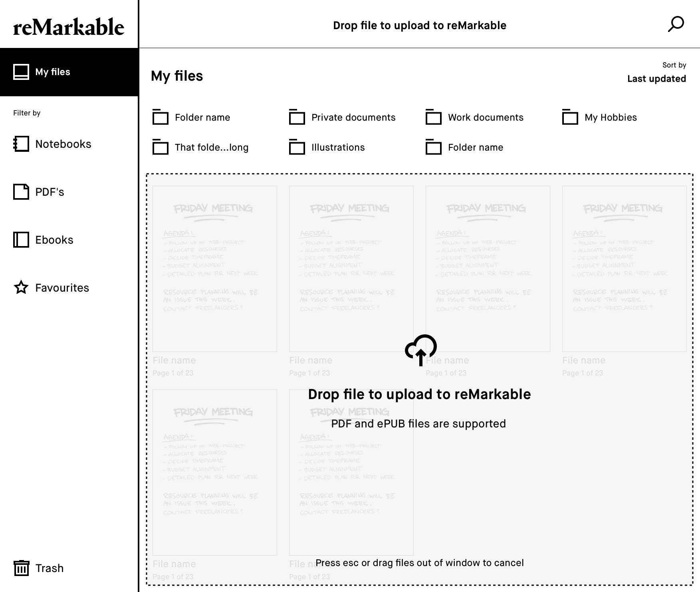Filter by Notebooks label
This screenshot has height=592, width=700.
(63, 144)
